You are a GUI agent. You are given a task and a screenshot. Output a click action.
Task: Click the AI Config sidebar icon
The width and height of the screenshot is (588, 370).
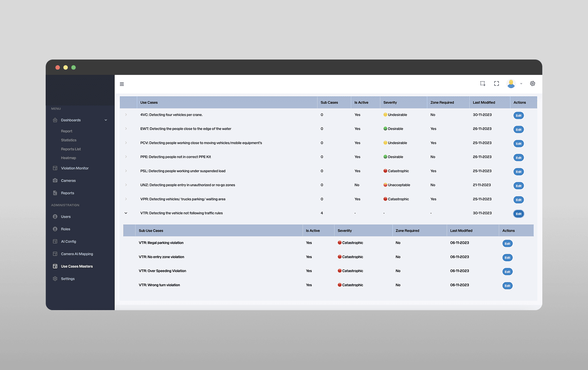click(x=55, y=241)
